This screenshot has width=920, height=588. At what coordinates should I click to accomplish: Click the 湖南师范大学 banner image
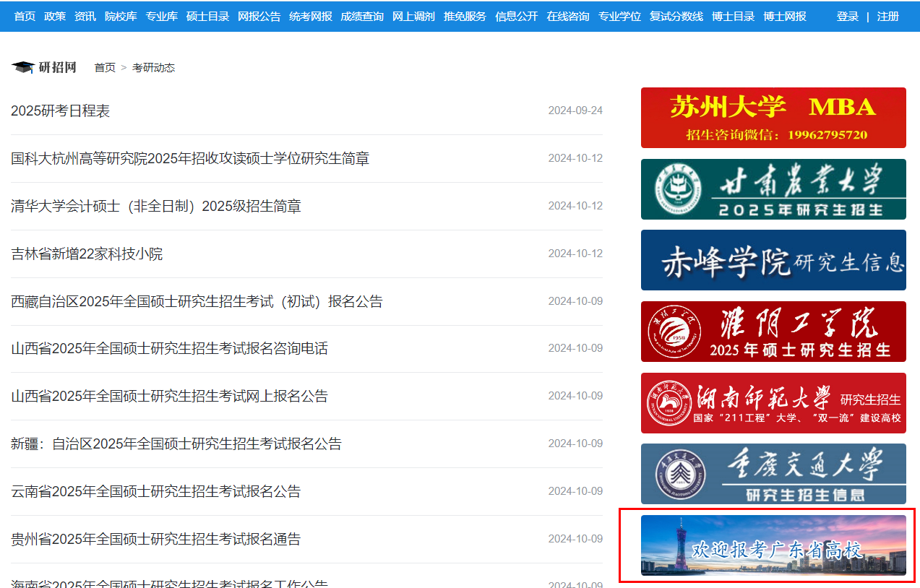[x=773, y=403]
